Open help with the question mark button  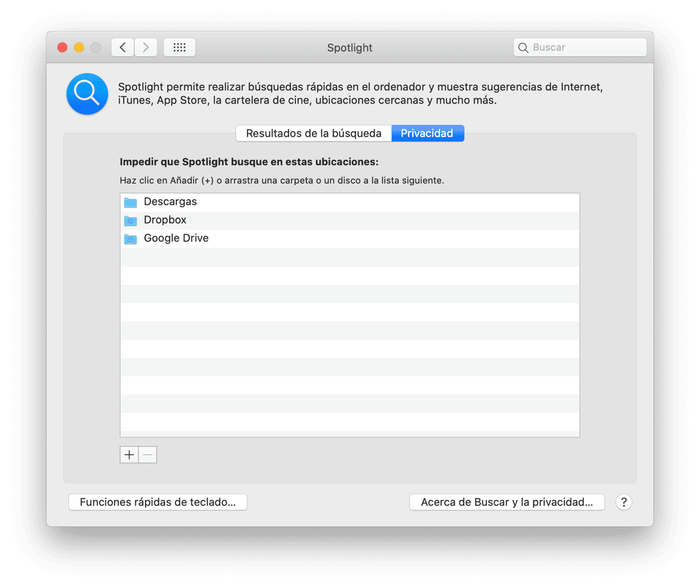pyautogui.click(x=623, y=502)
